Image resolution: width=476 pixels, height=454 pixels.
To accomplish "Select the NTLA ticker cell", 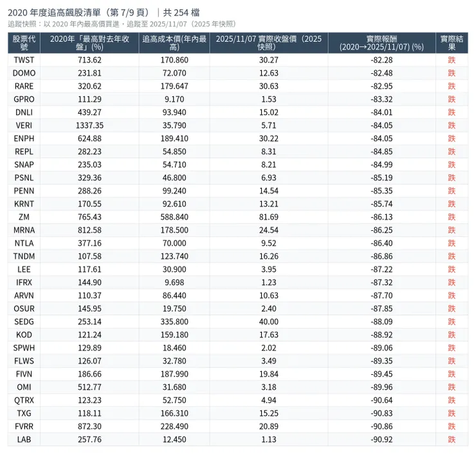I will point(24,243).
